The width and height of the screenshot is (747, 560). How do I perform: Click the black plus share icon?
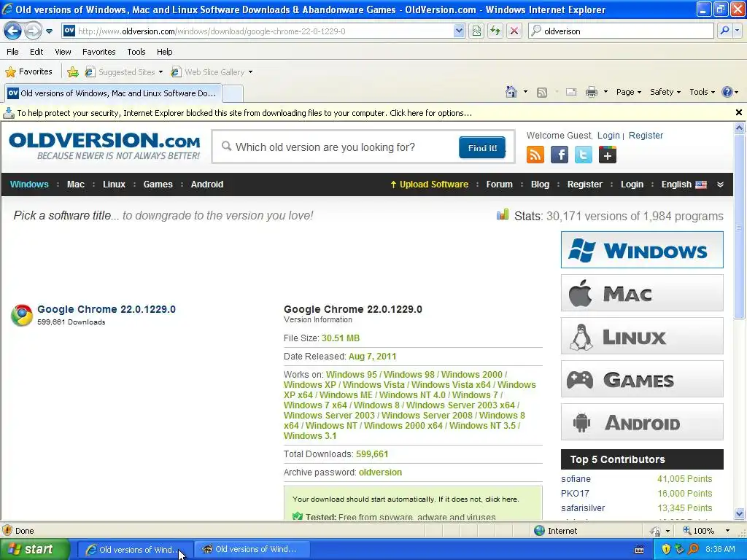[x=608, y=155]
